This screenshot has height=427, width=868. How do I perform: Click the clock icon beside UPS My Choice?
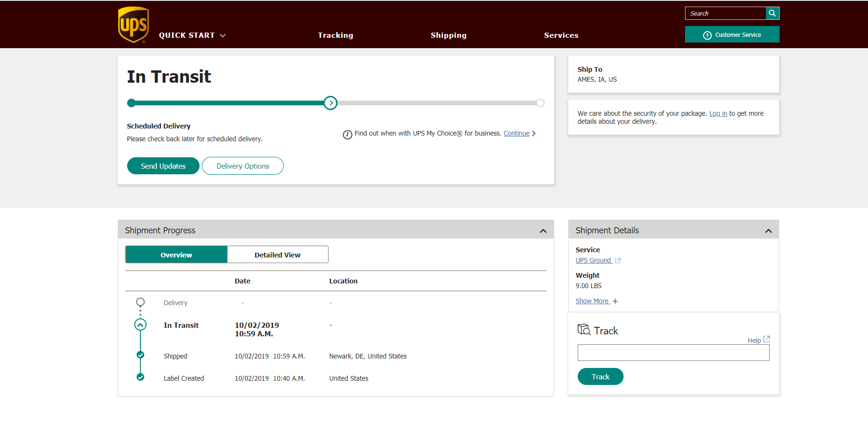pos(347,135)
